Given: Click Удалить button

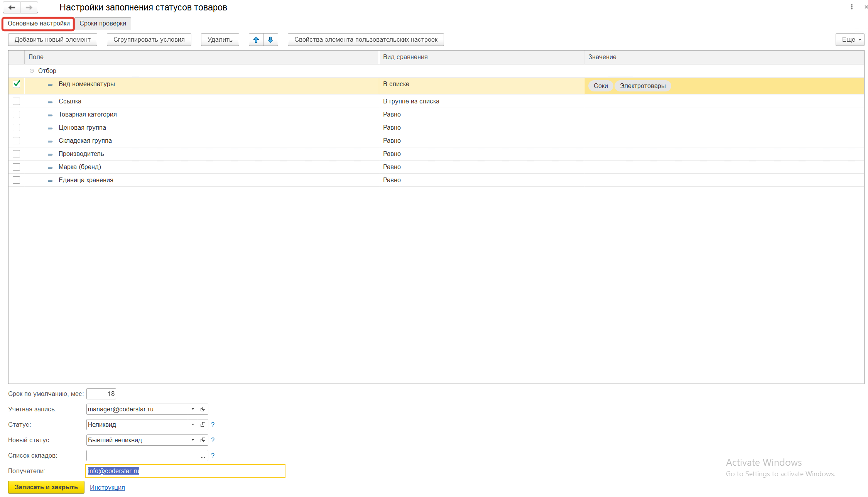Looking at the screenshot, I should (220, 39).
